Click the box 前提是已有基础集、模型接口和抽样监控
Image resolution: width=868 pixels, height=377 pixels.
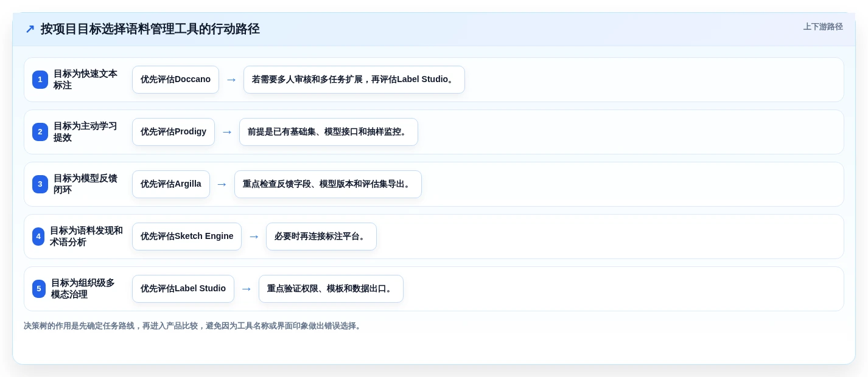[329, 132]
